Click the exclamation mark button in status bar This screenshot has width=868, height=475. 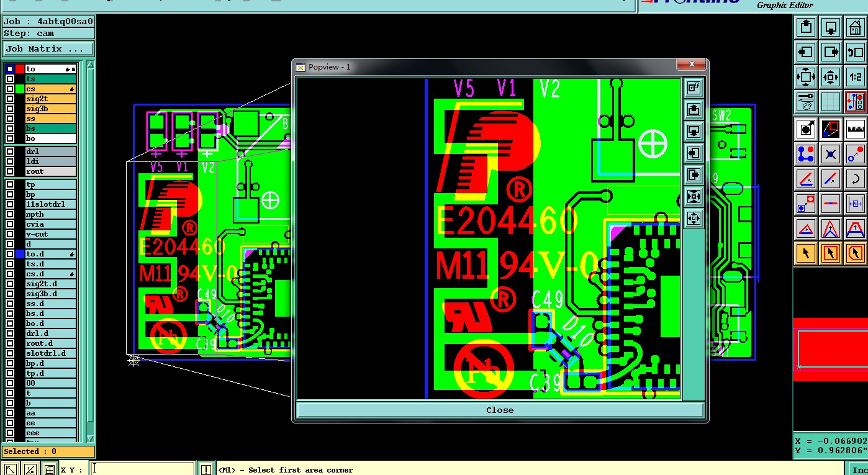pos(206,469)
